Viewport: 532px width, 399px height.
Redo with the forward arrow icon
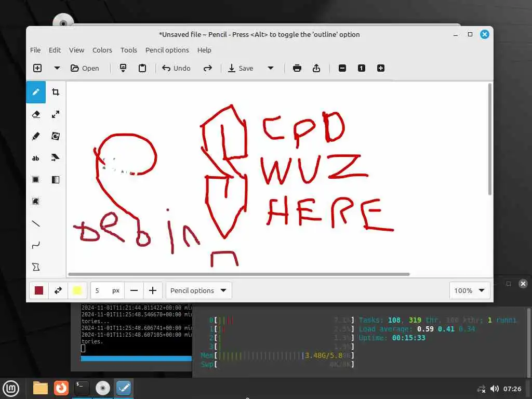tap(208, 68)
